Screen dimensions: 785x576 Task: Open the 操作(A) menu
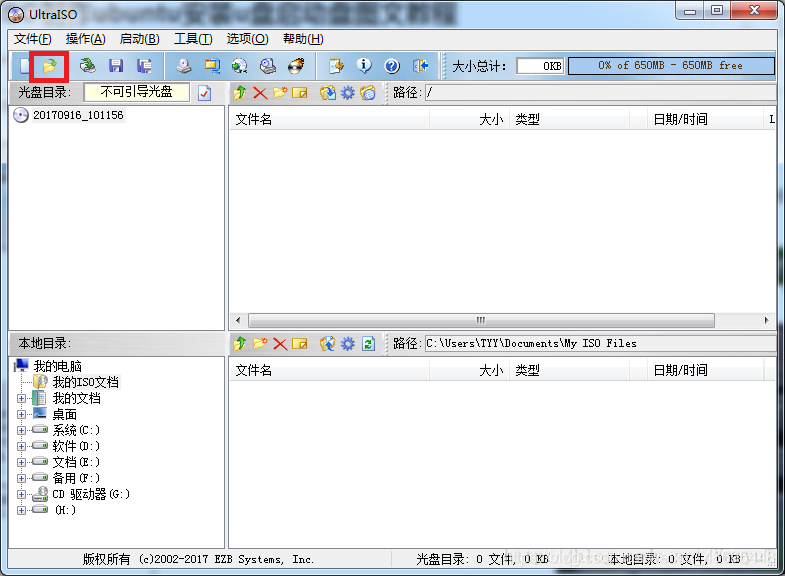(x=86, y=39)
